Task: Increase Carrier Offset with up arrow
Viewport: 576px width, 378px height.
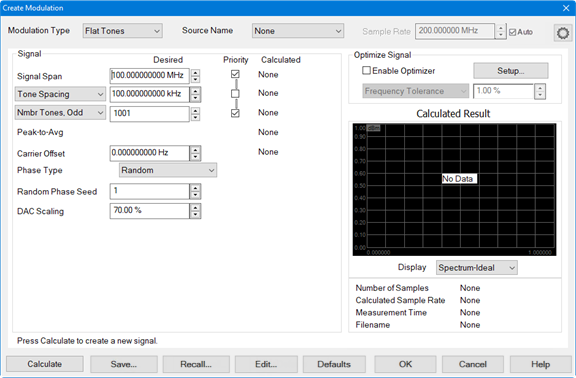Action: coord(195,149)
